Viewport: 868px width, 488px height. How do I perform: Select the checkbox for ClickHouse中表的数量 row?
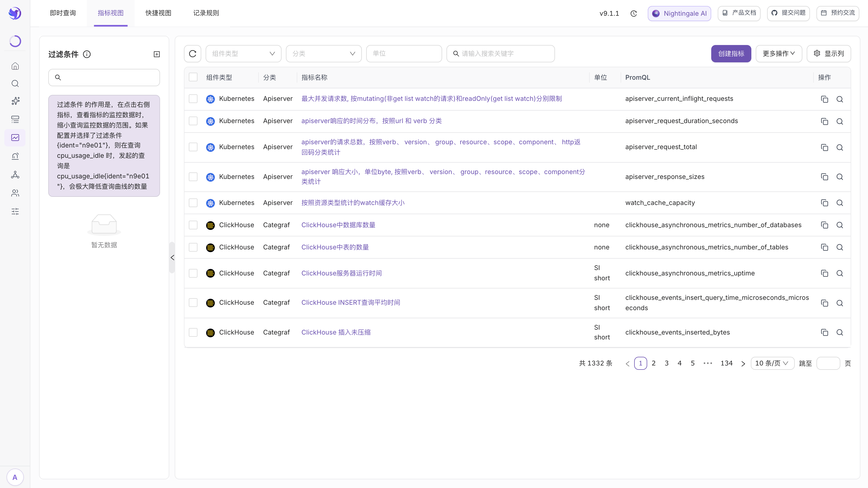(193, 247)
